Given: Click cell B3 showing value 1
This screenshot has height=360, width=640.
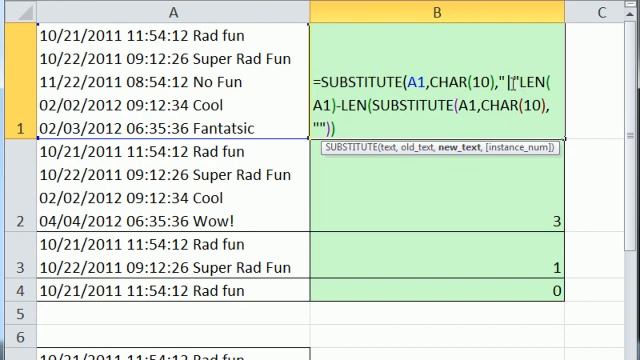Looking at the screenshot, I should pos(437,255).
